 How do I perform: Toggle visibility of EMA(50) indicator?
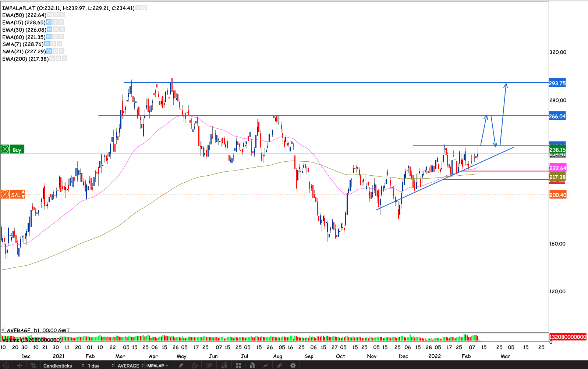pos(49,15)
